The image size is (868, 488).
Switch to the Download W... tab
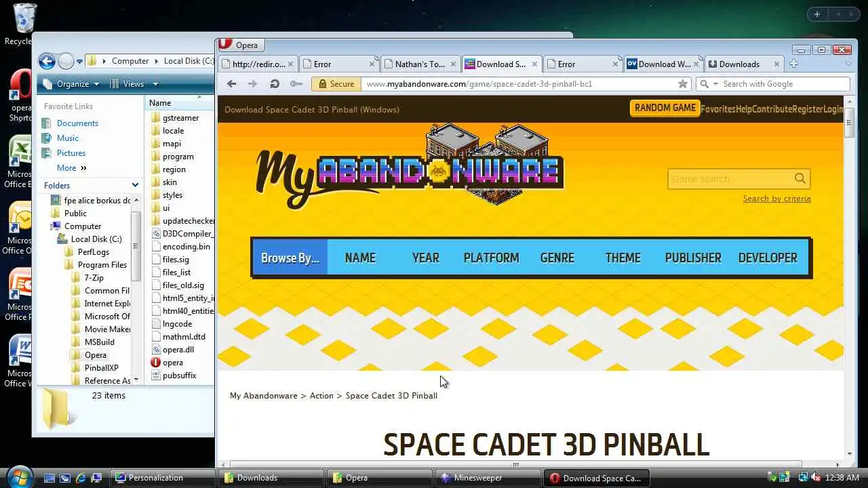pos(663,64)
